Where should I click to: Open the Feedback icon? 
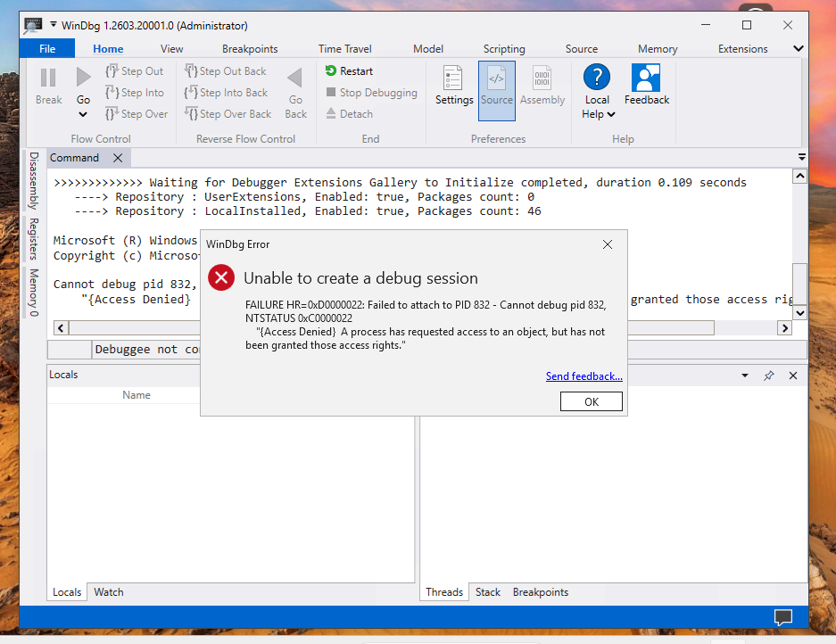646,78
